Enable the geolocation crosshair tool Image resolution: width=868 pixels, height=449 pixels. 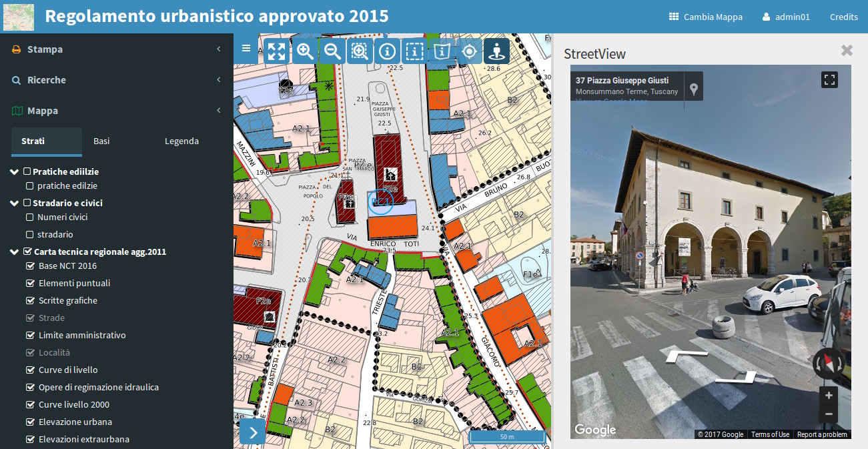469,50
